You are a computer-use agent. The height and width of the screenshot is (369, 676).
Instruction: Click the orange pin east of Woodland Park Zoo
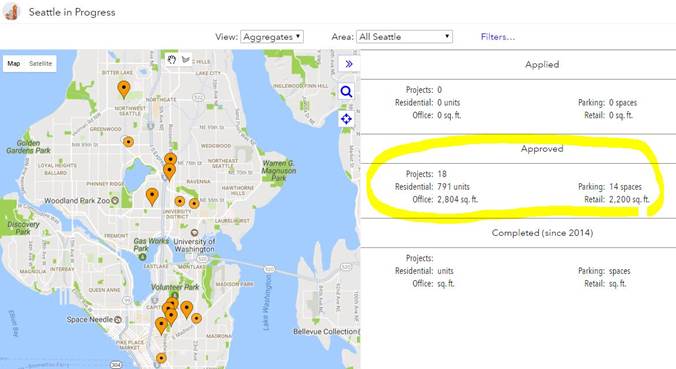point(152,197)
